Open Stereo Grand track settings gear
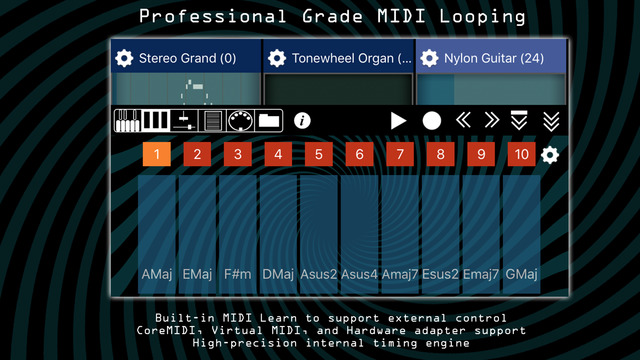 click(x=124, y=58)
